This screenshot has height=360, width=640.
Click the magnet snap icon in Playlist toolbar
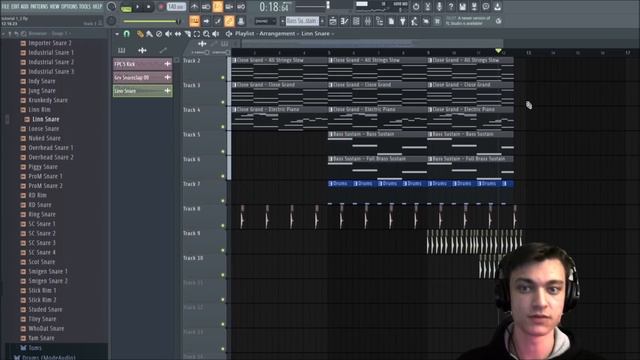(127, 34)
